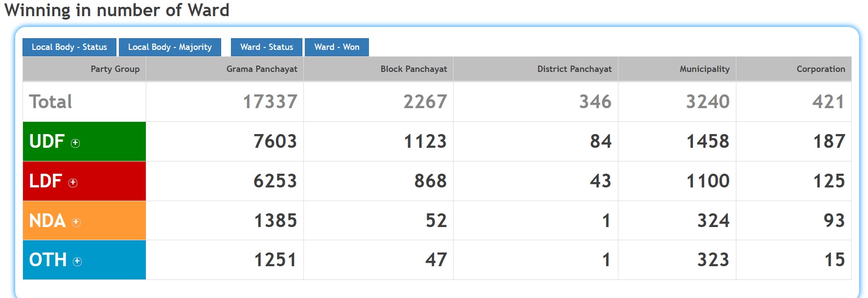Viewport: 868px width, 298px height.
Task: Expand the OTH party group plus icon
Action: [77, 261]
